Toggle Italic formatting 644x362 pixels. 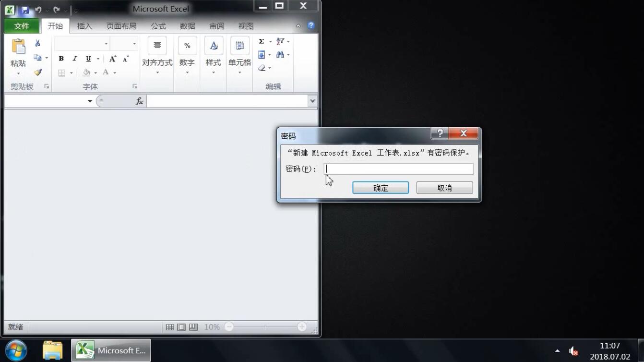74,59
